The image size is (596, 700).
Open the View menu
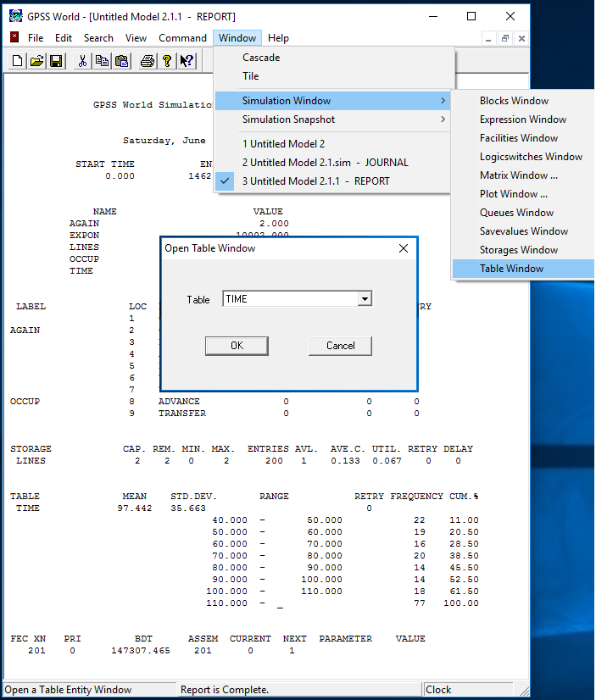pos(136,38)
